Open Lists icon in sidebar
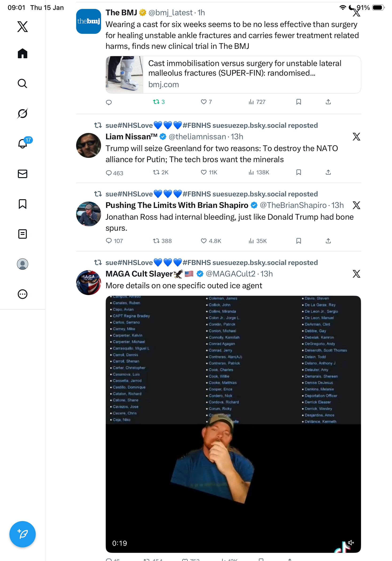 (23, 234)
